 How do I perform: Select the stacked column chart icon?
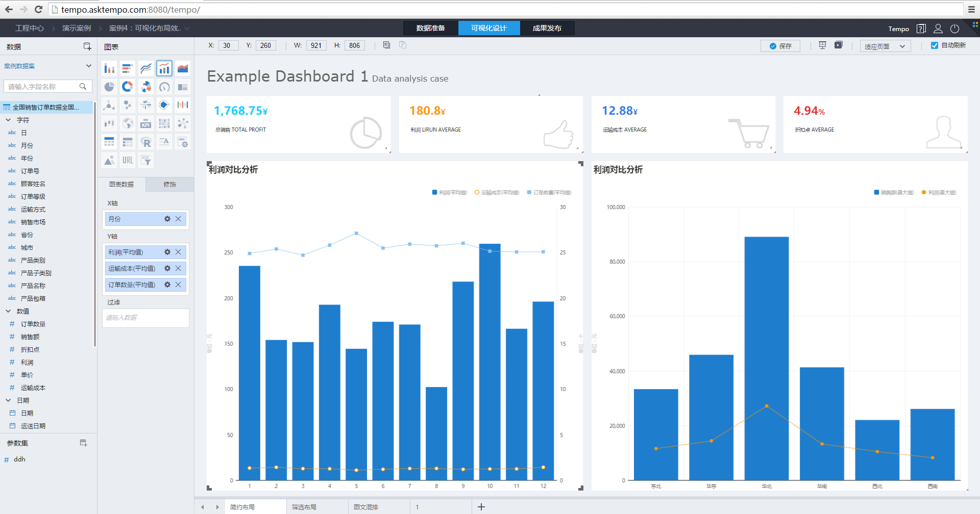pyautogui.click(x=109, y=68)
